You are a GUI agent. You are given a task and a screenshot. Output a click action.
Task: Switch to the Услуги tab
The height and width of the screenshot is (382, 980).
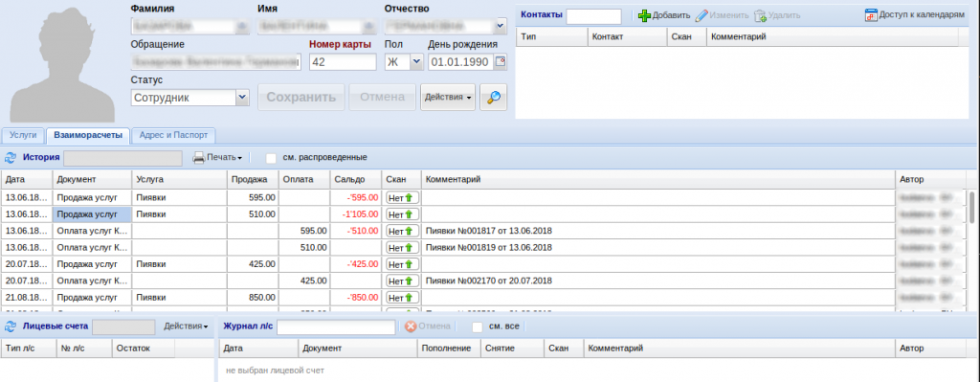coord(23,135)
